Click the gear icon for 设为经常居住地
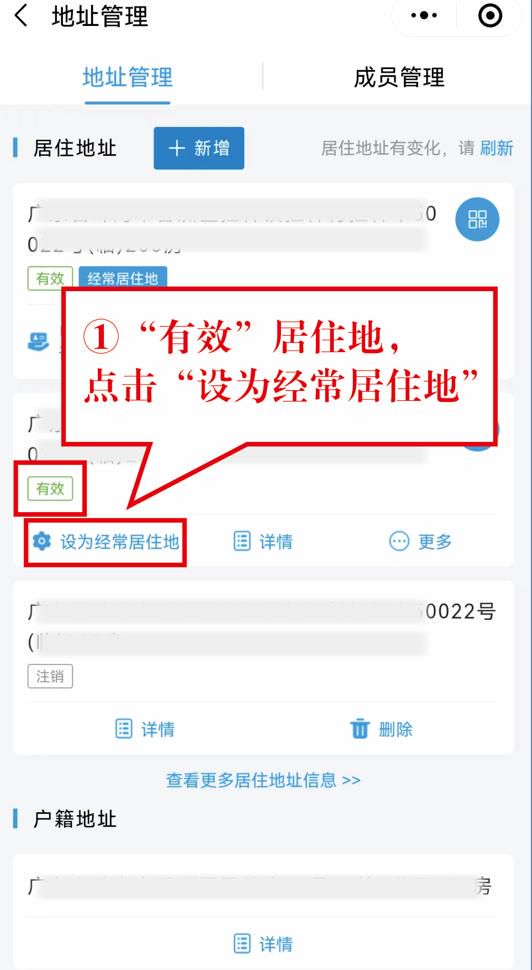Screen dimensions: 532x970 point(41,542)
